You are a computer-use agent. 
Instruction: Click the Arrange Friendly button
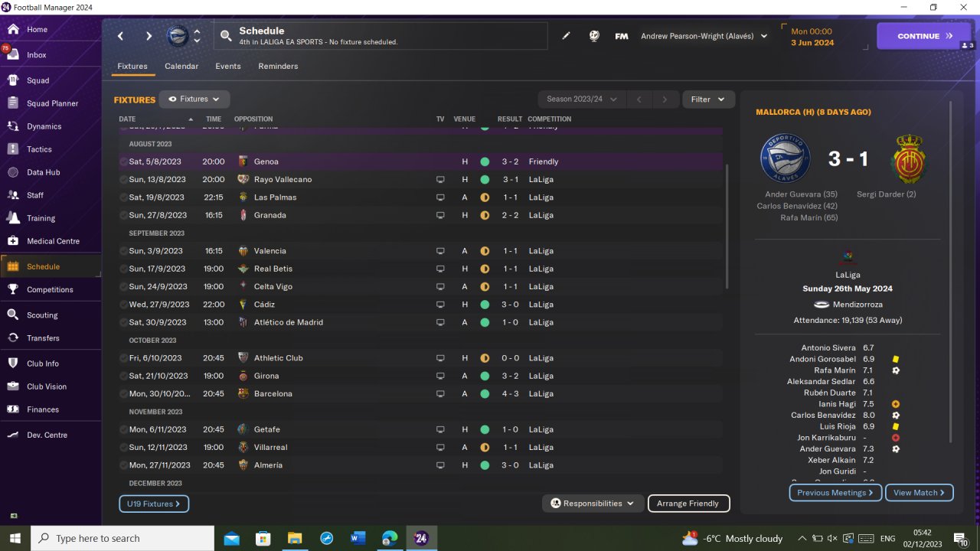pyautogui.click(x=688, y=504)
